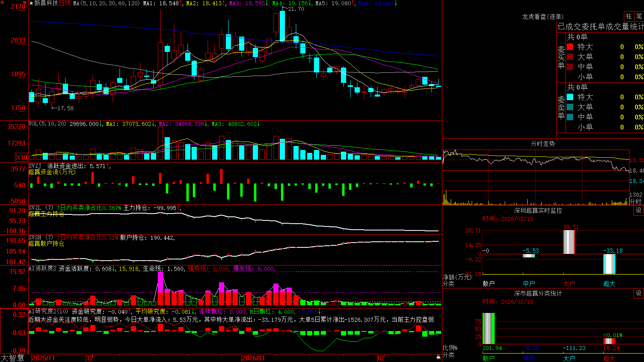Click the -33.18 超大 bar in realtime monitor

click(609, 264)
